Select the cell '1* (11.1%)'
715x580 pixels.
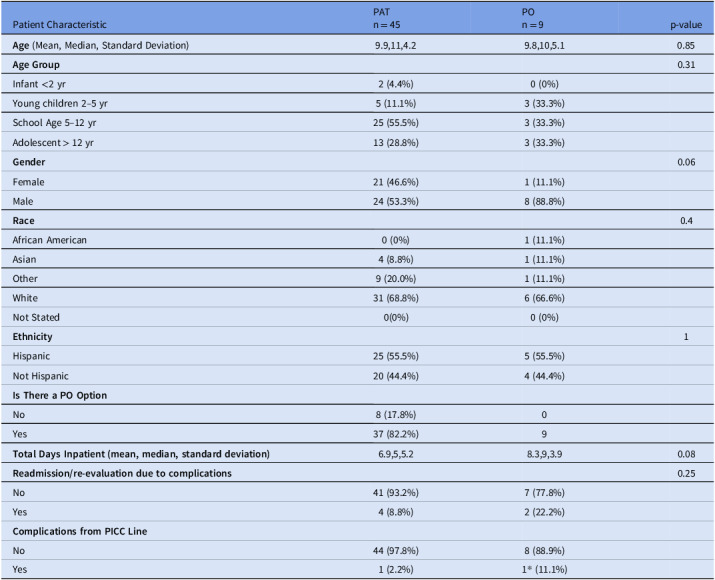pos(544,570)
